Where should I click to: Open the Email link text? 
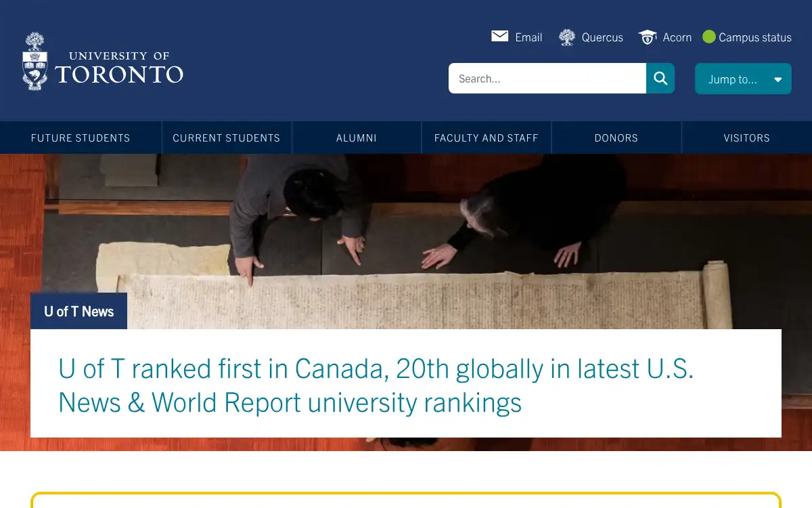tap(528, 37)
